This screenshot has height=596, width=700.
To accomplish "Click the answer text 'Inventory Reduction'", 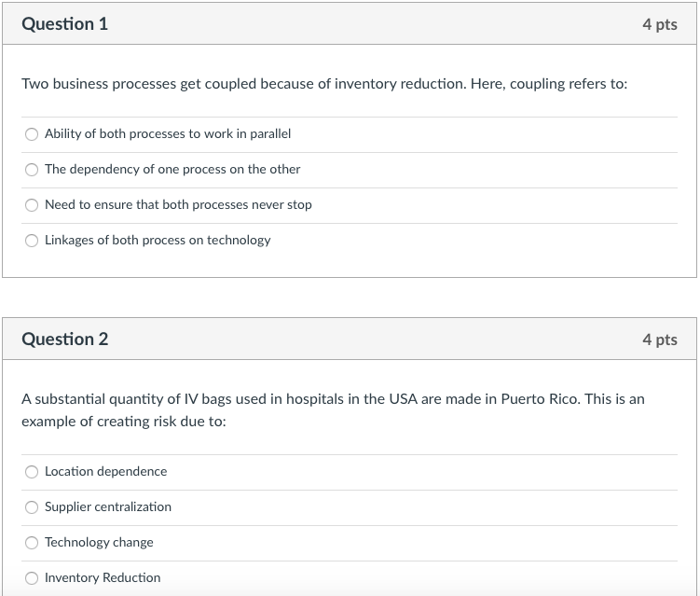I will tap(103, 577).
